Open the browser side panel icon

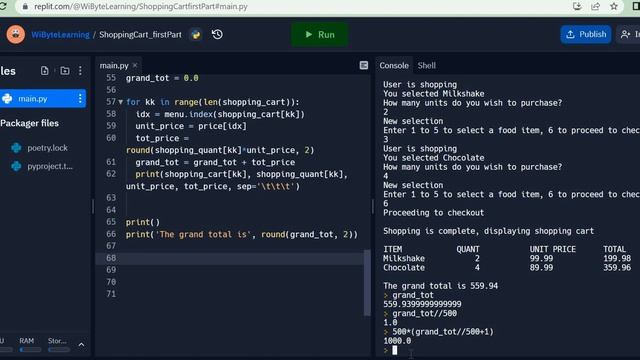coord(636,6)
